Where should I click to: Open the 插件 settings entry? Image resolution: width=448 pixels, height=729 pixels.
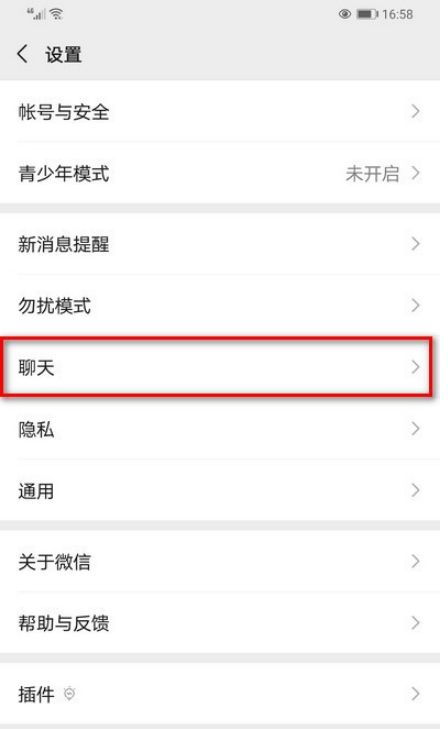220,694
